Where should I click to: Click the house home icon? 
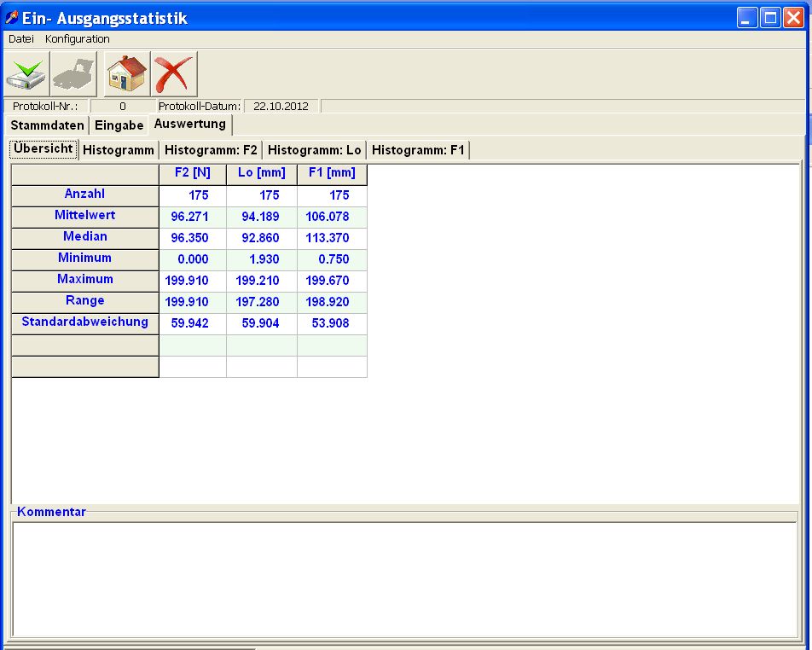(127, 74)
